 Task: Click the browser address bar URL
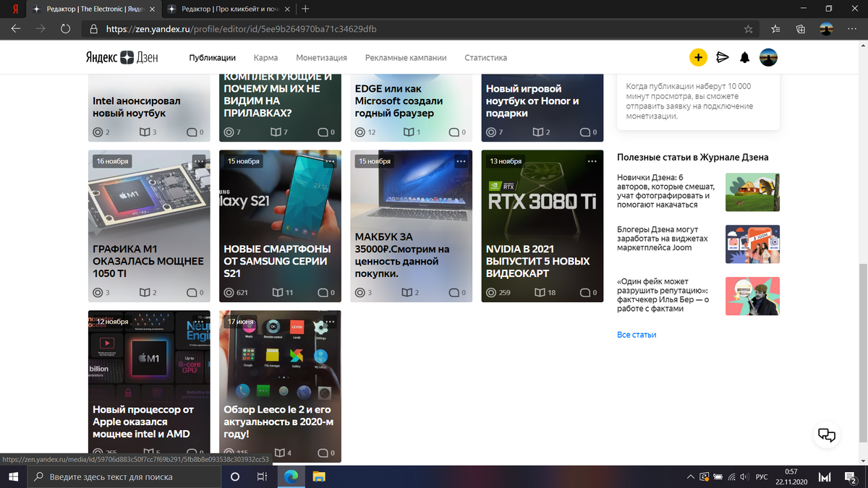click(x=241, y=30)
